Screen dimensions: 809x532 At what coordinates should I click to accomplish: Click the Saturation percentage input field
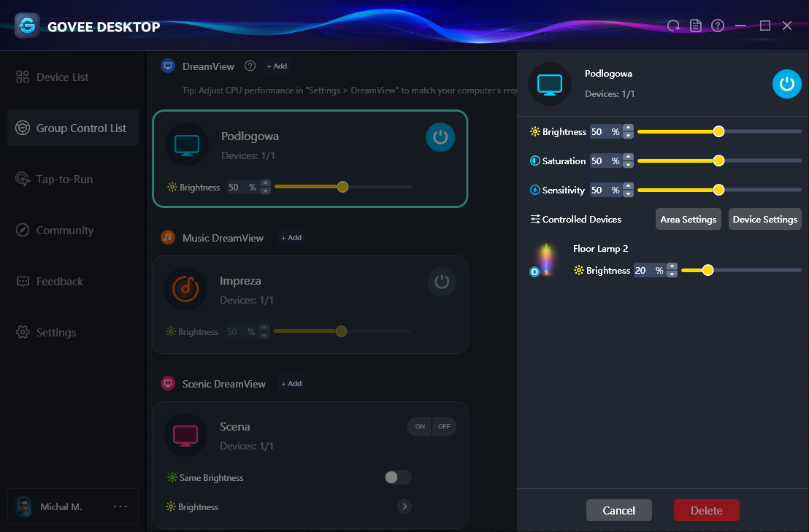[x=606, y=161]
